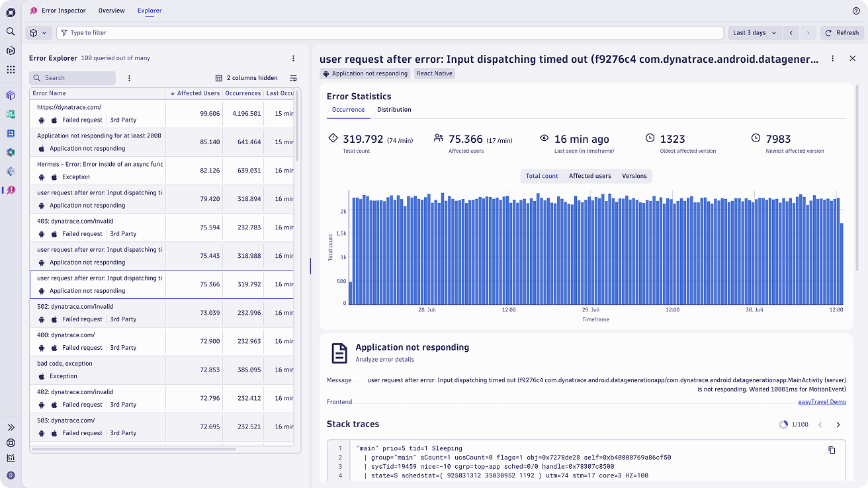Switch chart to Affected users view
The height and width of the screenshot is (488, 868).
click(589, 176)
